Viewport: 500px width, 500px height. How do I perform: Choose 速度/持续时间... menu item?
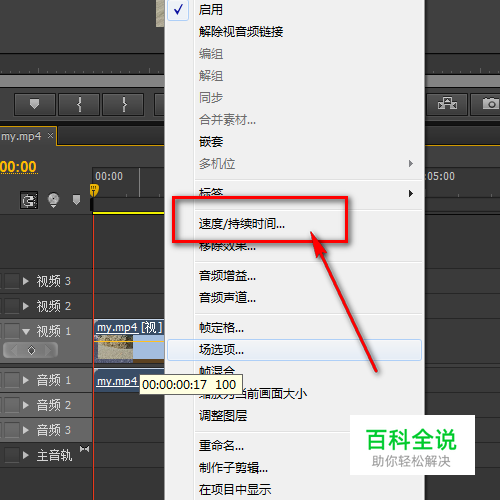[242, 224]
